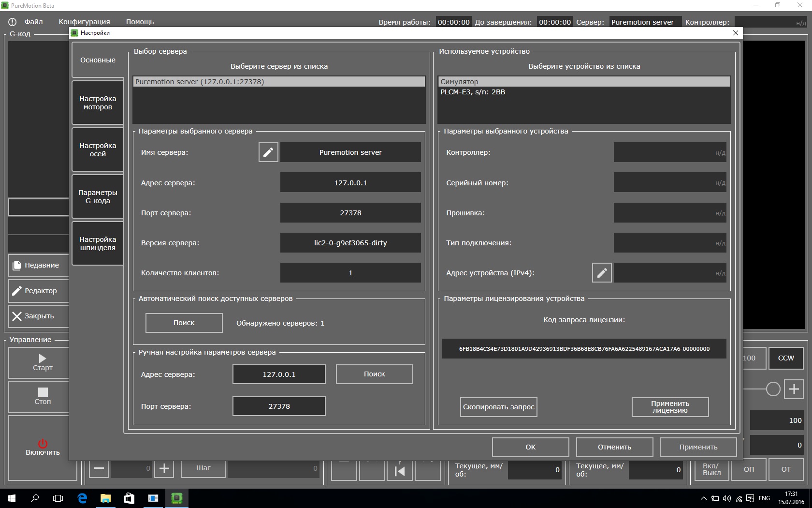Screen dimensions: 812x508
Task: Show hidden tray icons chevron
Action: tap(704, 498)
